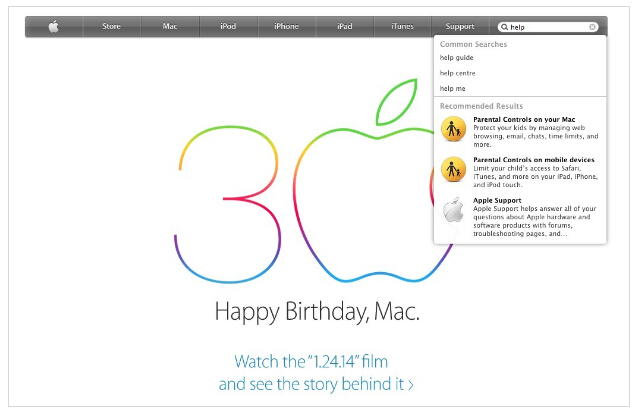Go to the iPod section
640x414 pixels.
tap(228, 27)
